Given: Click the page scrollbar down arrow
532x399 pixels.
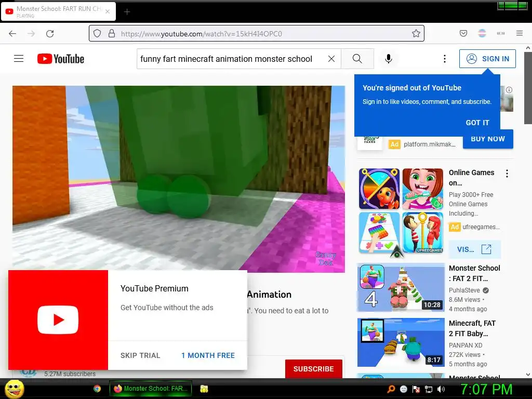Looking at the screenshot, I should tap(528, 375).
